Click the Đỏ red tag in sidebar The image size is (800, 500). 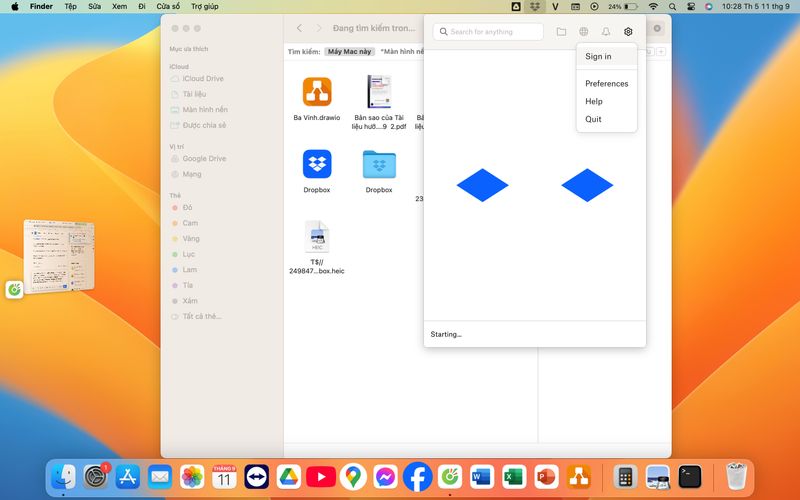pos(187,207)
